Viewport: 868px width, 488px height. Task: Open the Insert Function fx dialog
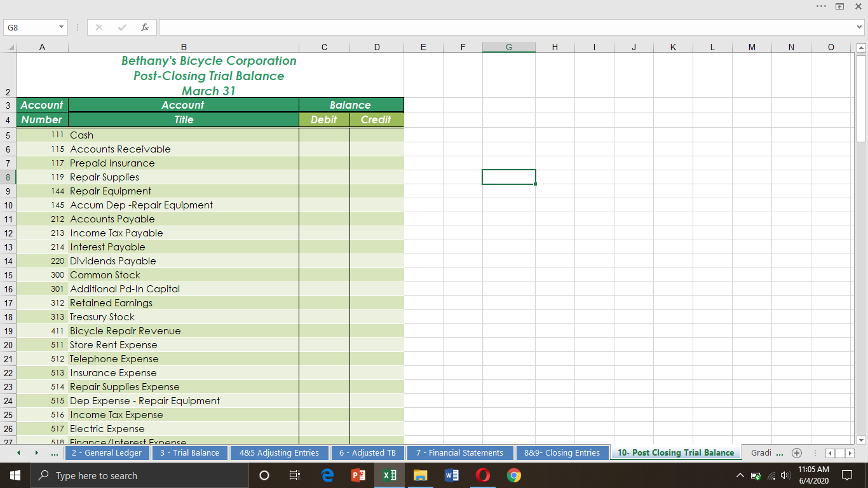(145, 27)
